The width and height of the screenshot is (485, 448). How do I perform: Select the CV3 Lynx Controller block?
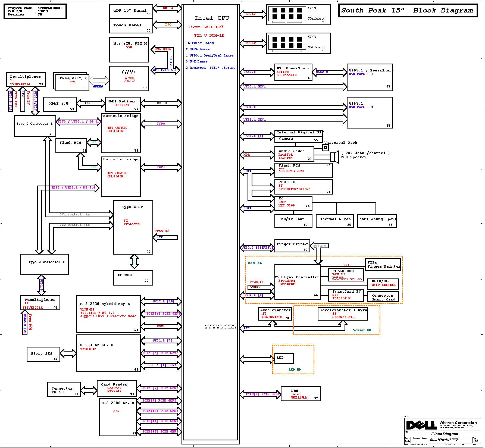297,282
